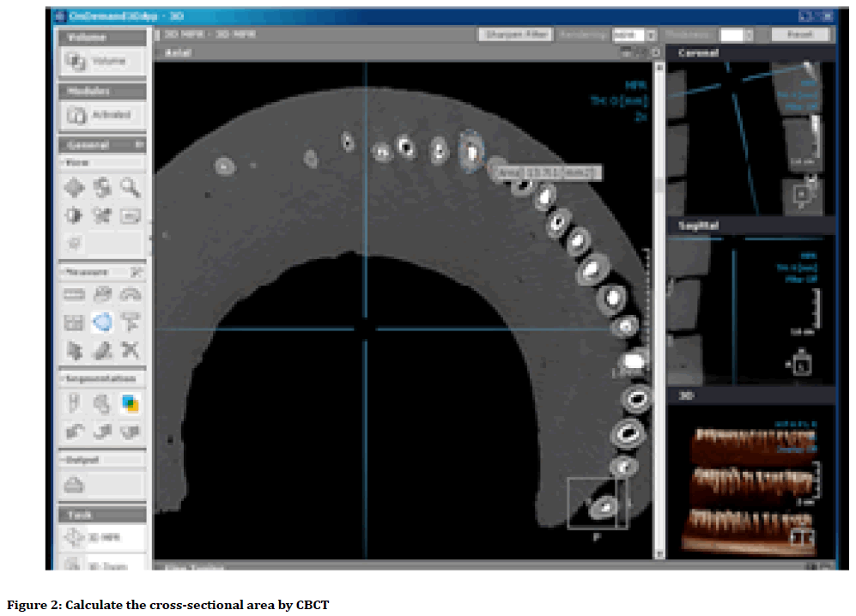Select the pan/move view tool
This screenshot has height=616, width=856.
click(x=75, y=188)
